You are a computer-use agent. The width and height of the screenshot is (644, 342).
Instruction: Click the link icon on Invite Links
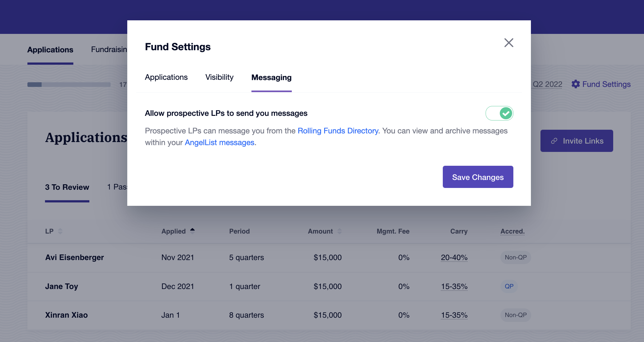(554, 141)
